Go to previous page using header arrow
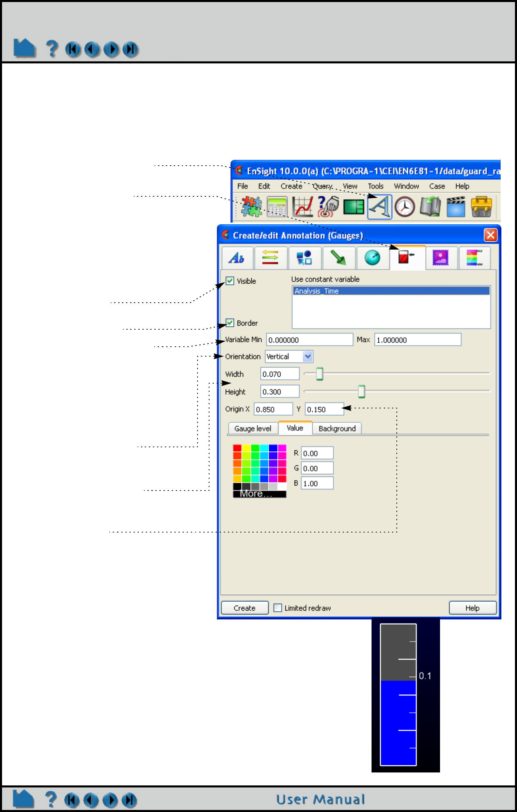517x812 pixels. tap(92, 49)
